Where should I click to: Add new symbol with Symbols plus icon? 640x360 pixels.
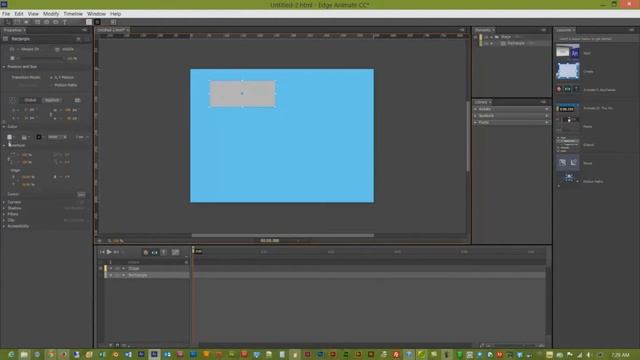point(547,116)
